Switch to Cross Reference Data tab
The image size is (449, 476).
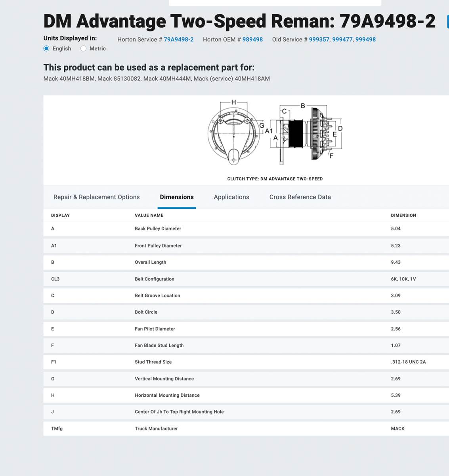point(300,197)
